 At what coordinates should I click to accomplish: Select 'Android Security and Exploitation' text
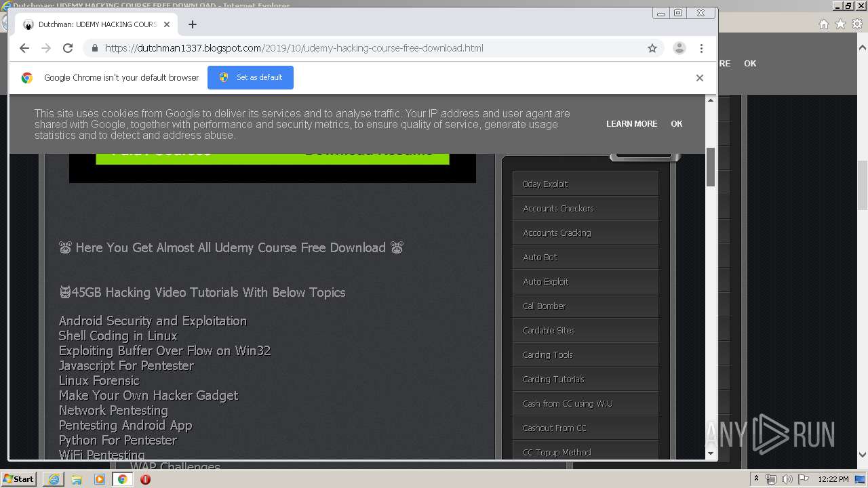click(153, 321)
